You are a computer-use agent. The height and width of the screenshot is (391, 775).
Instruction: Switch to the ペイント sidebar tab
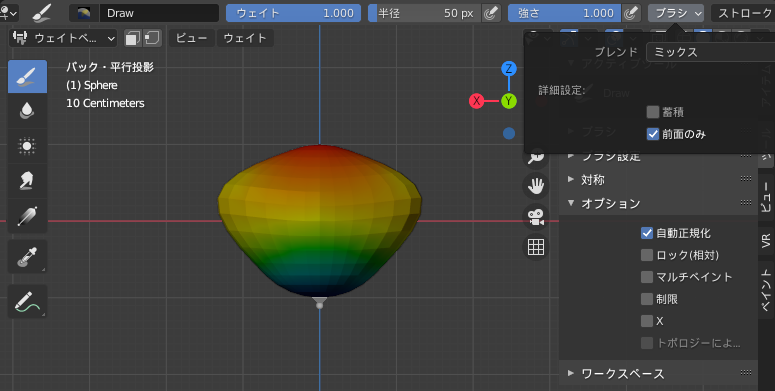pyautogui.click(x=766, y=290)
